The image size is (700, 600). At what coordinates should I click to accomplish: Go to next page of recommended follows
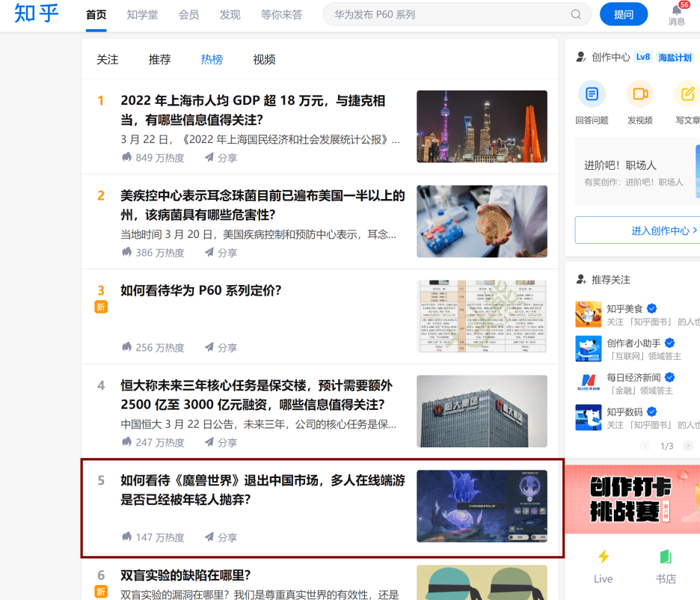(688, 446)
